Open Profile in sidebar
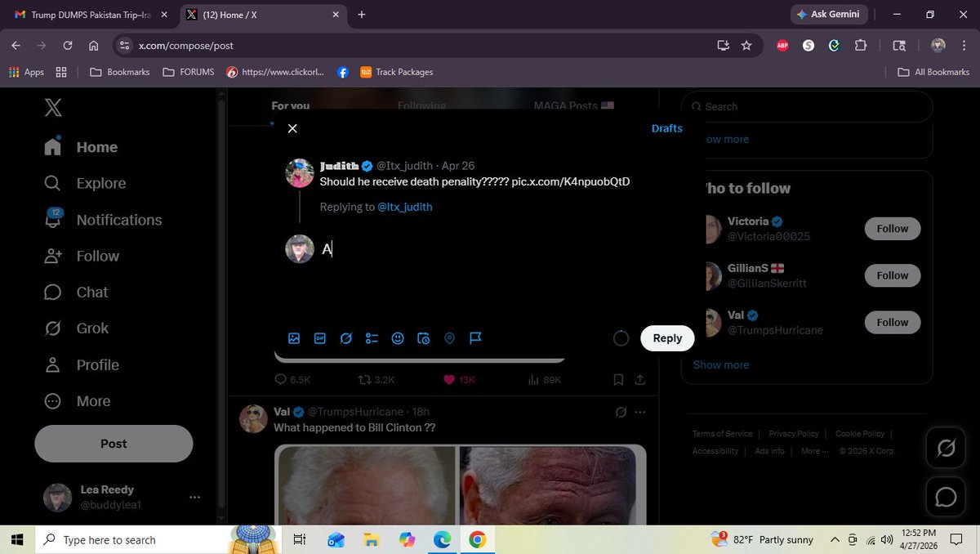Image resolution: width=980 pixels, height=554 pixels. pos(82,365)
